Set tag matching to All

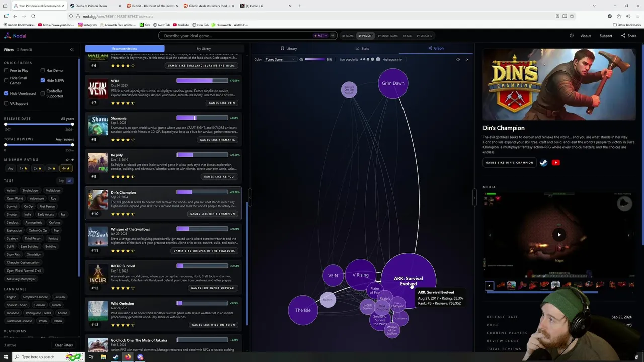70,181
